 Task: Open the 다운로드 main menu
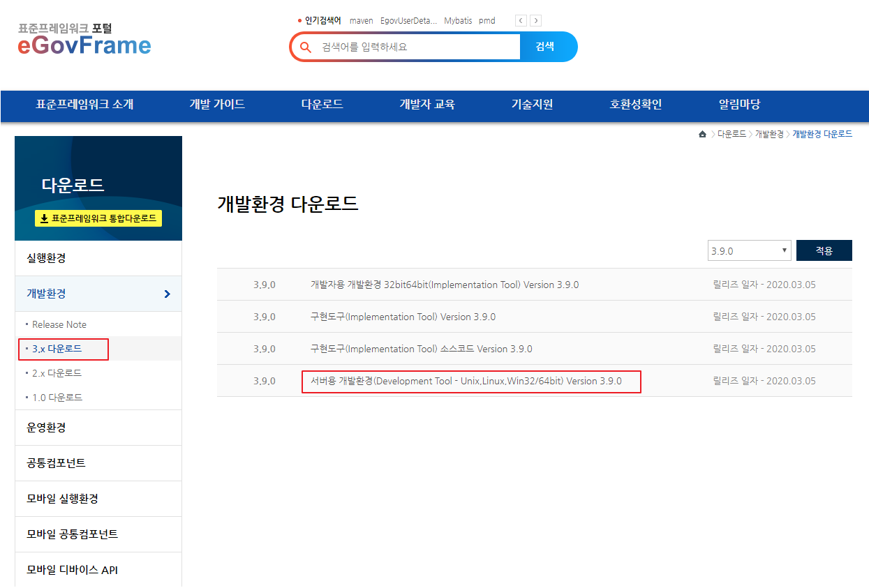tap(322, 105)
